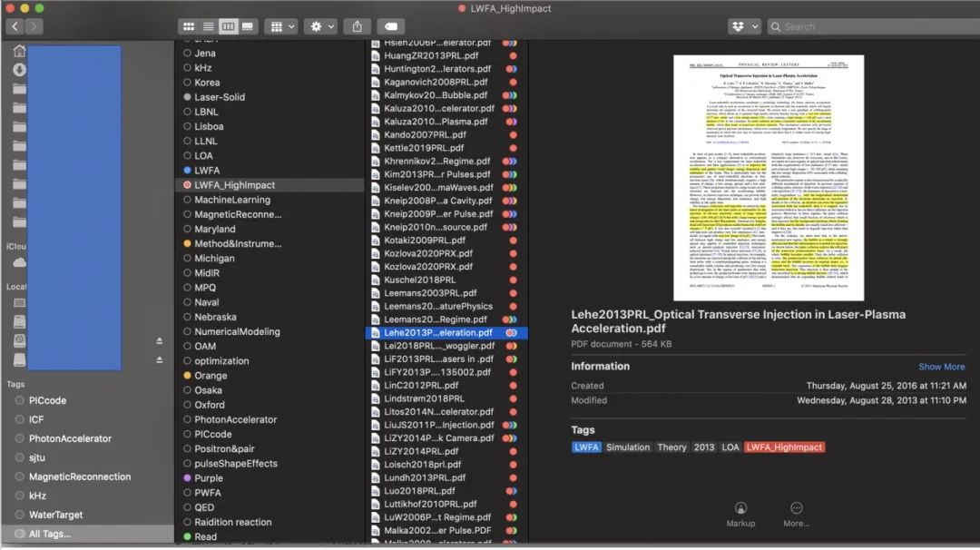
Task: Click the LWFA tag chip in preview
Action: (586, 447)
